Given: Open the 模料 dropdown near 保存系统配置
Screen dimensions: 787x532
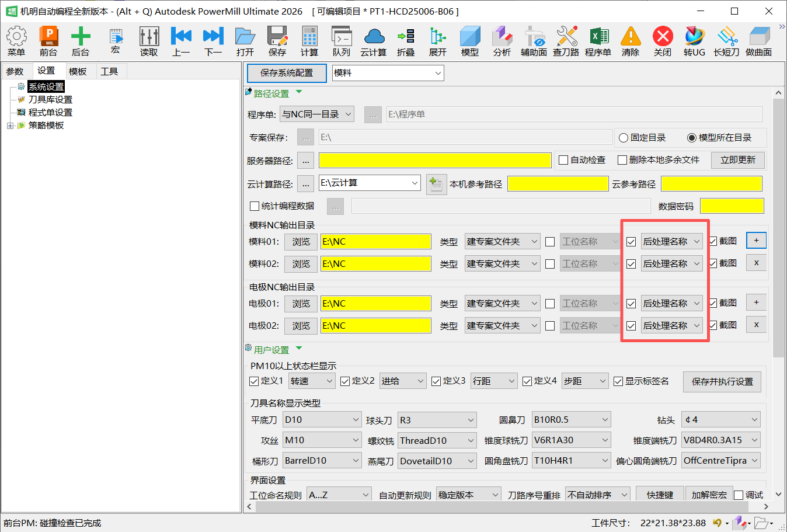Looking at the screenshot, I should coord(388,73).
